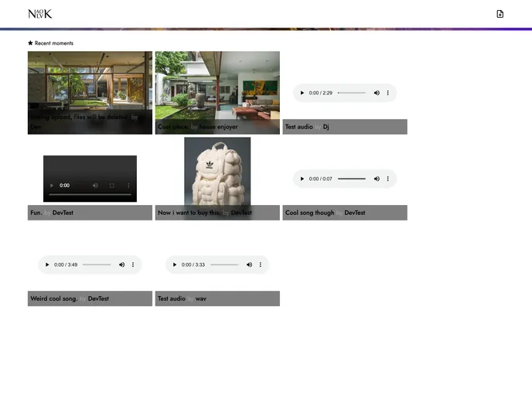532x396 pixels.
Task: Mute the Test audio by Dj player
Action: tap(377, 93)
